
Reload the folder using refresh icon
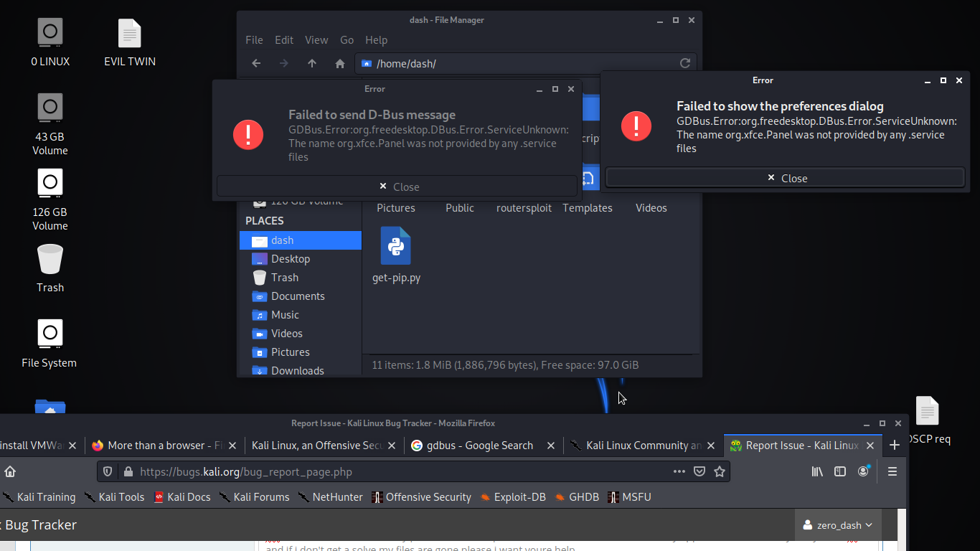[x=685, y=63]
